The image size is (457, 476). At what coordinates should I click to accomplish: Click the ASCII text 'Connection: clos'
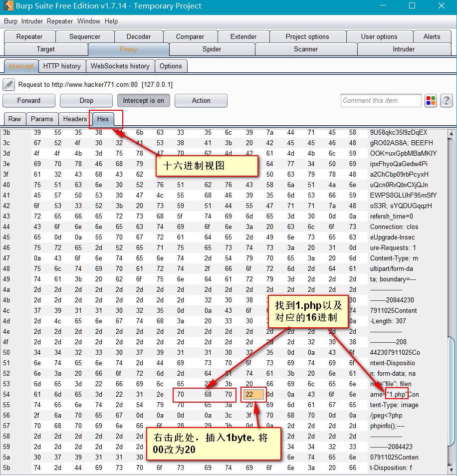pyautogui.click(x=394, y=227)
